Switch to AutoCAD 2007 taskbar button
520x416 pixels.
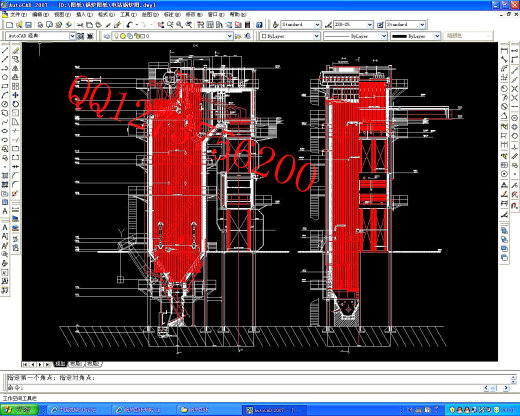(x=273, y=410)
